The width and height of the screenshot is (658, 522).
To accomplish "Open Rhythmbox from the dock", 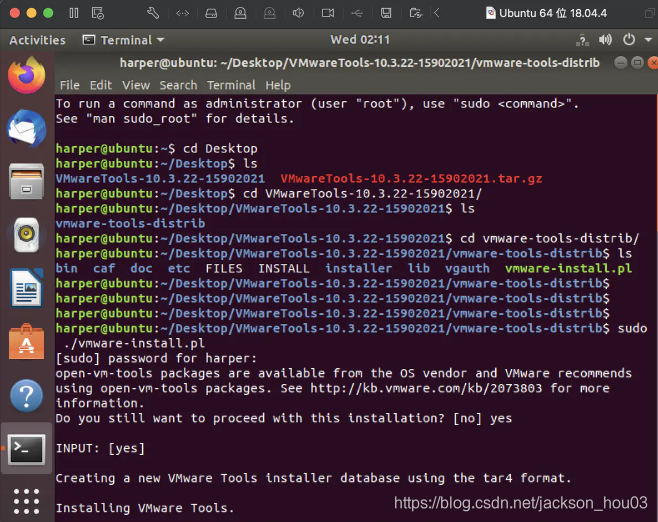I will coord(26,235).
